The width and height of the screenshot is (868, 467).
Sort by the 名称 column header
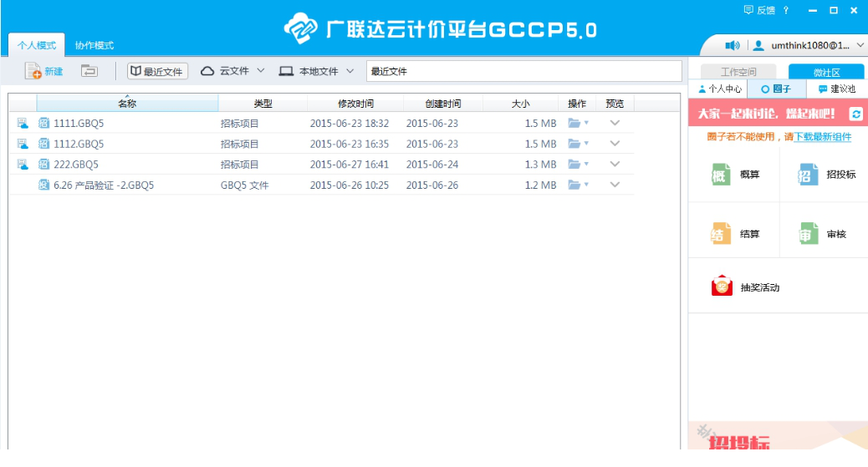coord(127,104)
